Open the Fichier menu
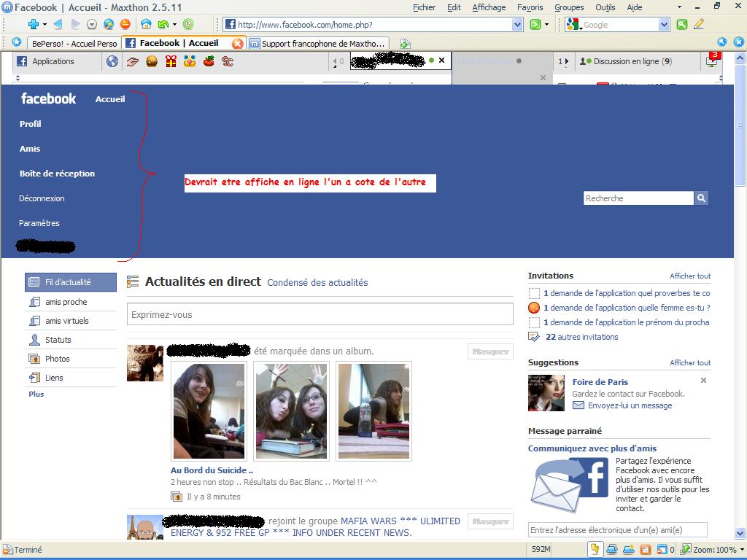747x560 pixels. click(x=424, y=7)
